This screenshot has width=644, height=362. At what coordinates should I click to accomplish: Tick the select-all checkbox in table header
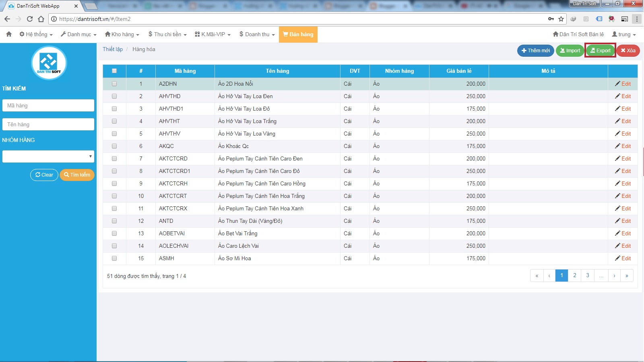point(114,71)
